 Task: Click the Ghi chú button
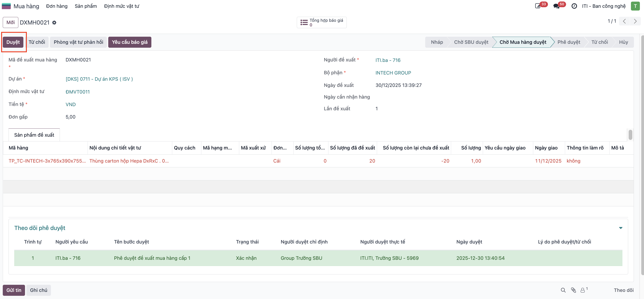click(39, 290)
